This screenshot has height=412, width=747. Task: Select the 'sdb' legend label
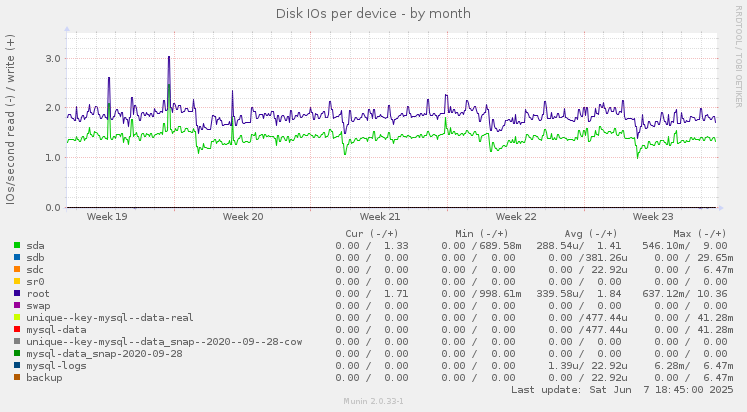coord(35,258)
